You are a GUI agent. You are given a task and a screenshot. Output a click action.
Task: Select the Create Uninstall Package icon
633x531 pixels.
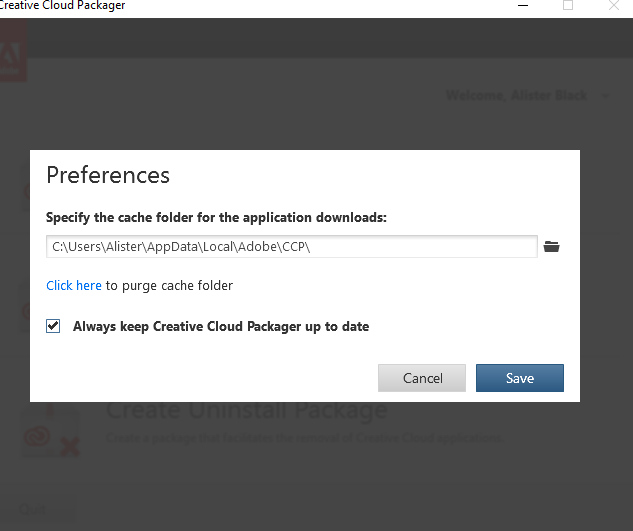point(51,432)
